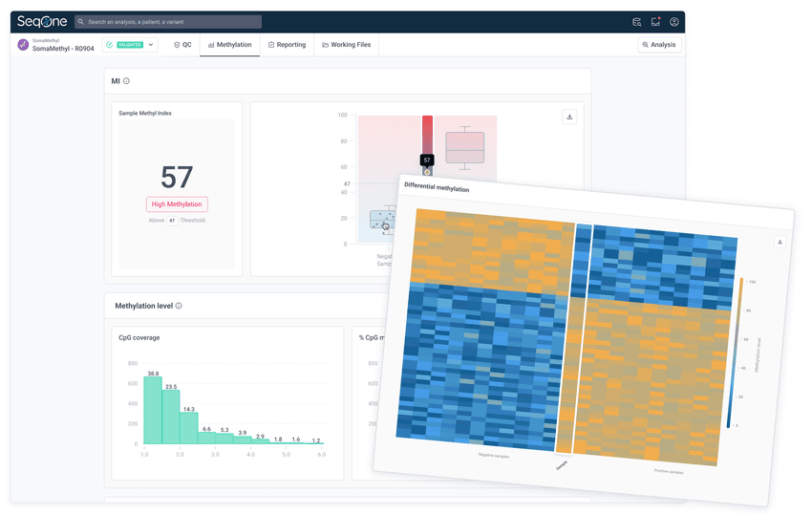Viewport: 812px width, 514px height.
Task: Click the SeqOne logo
Action: pyautogui.click(x=41, y=21)
